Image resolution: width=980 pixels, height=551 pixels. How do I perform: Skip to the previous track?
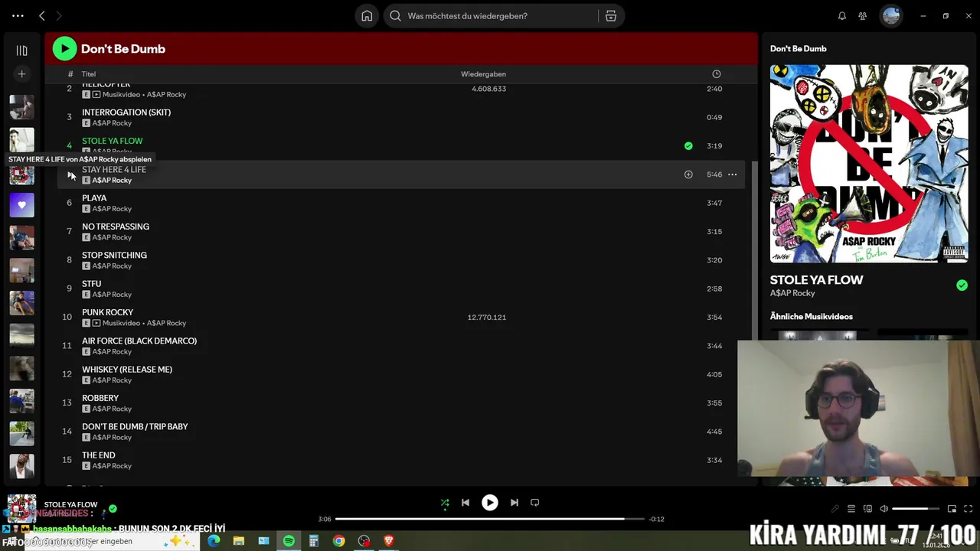(465, 503)
